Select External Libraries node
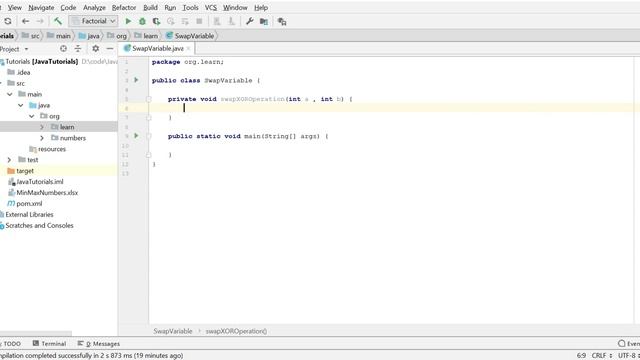This screenshot has width=640, height=360. (x=27, y=215)
